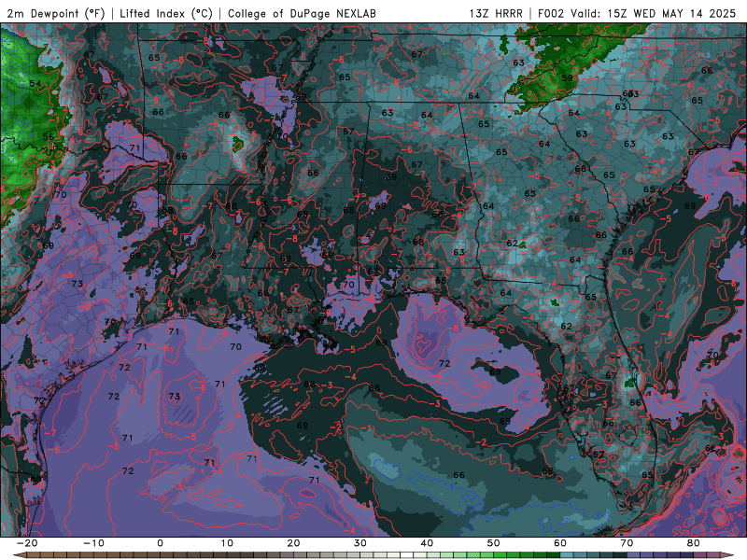747x560 pixels.
Task: Click the 56 dewpoint value on map
Action: (49, 136)
